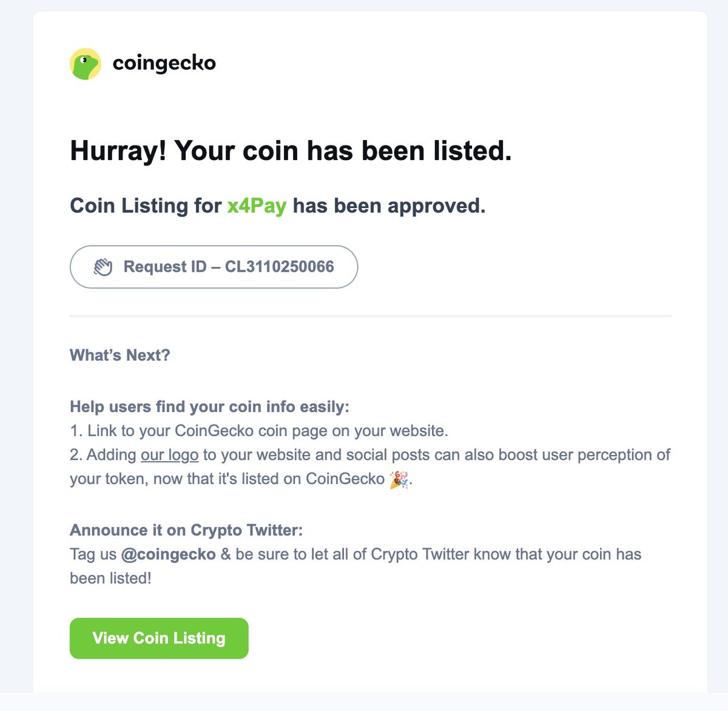The width and height of the screenshot is (728, 711).
Task: Click the green x4Pay coin name
Action: pos(257,206)
